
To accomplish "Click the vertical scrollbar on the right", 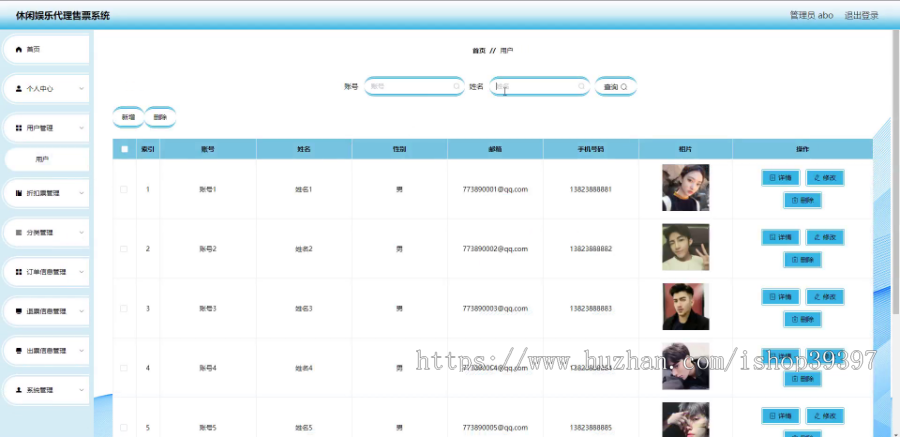I will pos(896,172).
